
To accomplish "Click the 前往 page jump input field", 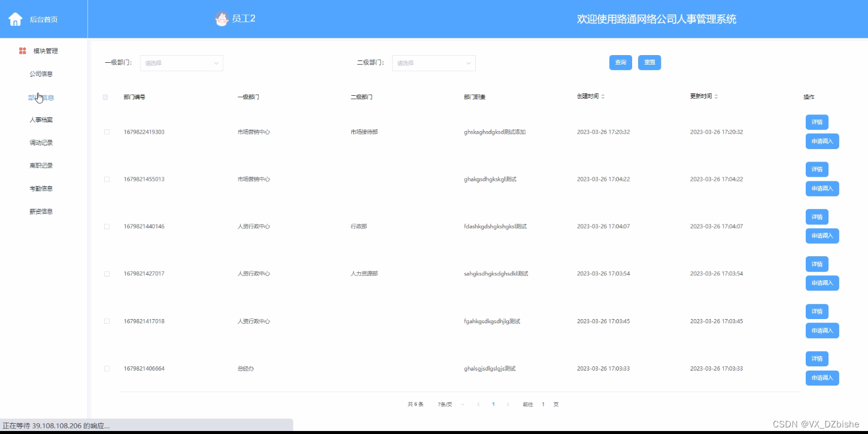I will [544, 405].
